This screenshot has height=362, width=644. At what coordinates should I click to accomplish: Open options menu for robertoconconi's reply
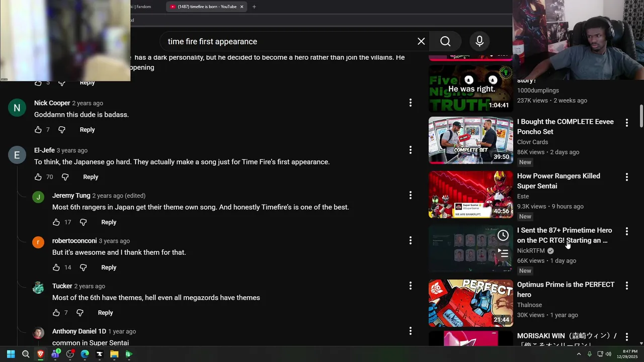point(411,240)
